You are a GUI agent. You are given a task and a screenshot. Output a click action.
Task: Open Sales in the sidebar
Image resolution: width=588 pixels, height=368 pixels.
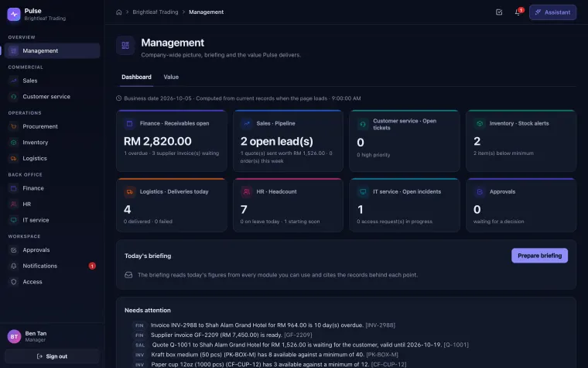tap(52, 81)
